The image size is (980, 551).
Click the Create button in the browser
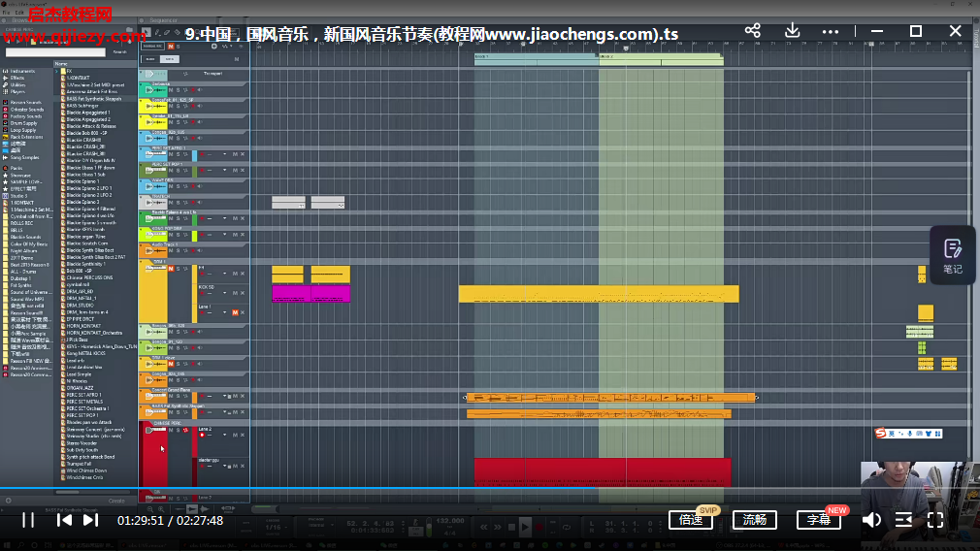(x=116, y=501)
